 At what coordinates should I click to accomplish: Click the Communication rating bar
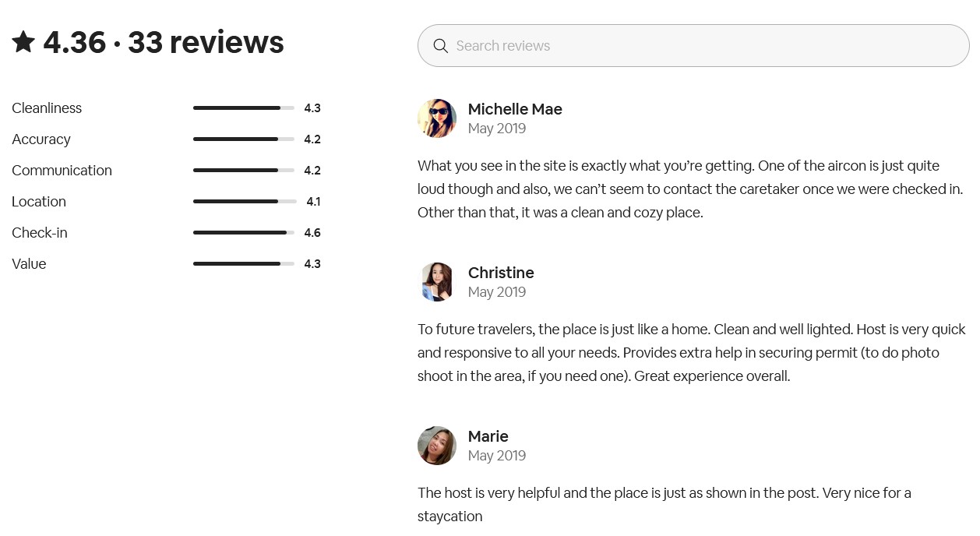tap(244, 171)
